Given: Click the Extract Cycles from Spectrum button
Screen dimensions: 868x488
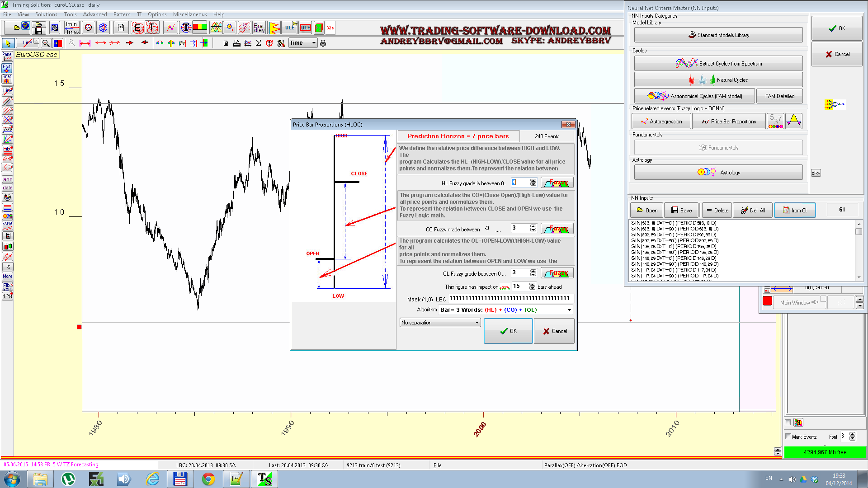Looking at the screenshot, I should [x=718, y=64].
